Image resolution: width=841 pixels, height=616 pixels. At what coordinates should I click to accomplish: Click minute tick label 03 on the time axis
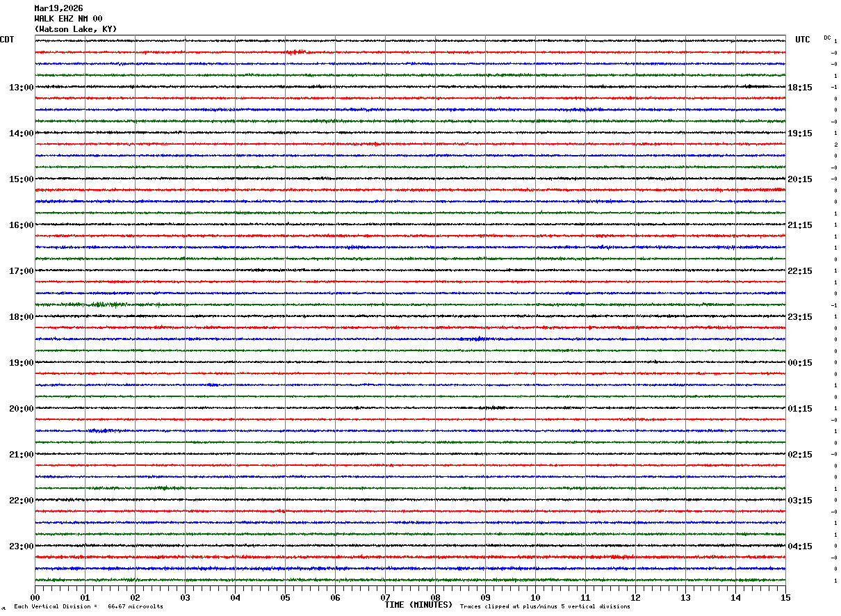pos(185,597)
